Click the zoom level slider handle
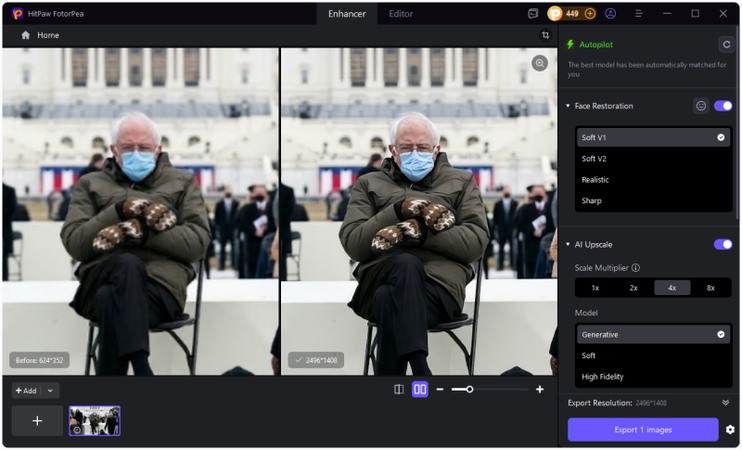The width and height of the screenshot is (742, 450). click(x=469, y=389)
